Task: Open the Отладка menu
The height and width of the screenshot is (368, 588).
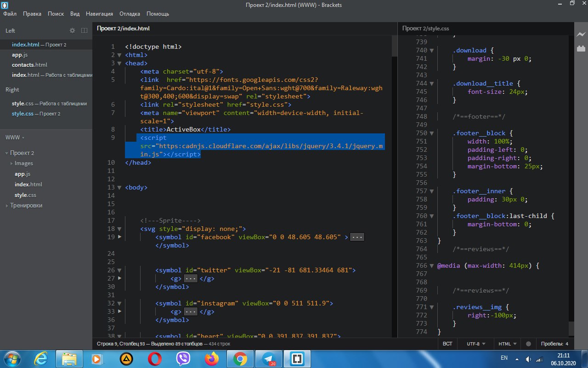Action: point(130,14)
